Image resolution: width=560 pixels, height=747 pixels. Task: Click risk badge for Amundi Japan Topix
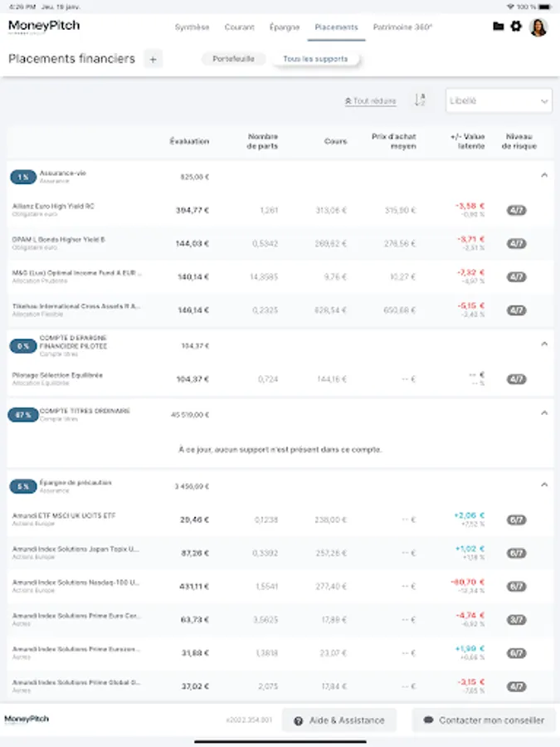click(x=517, y=553)
